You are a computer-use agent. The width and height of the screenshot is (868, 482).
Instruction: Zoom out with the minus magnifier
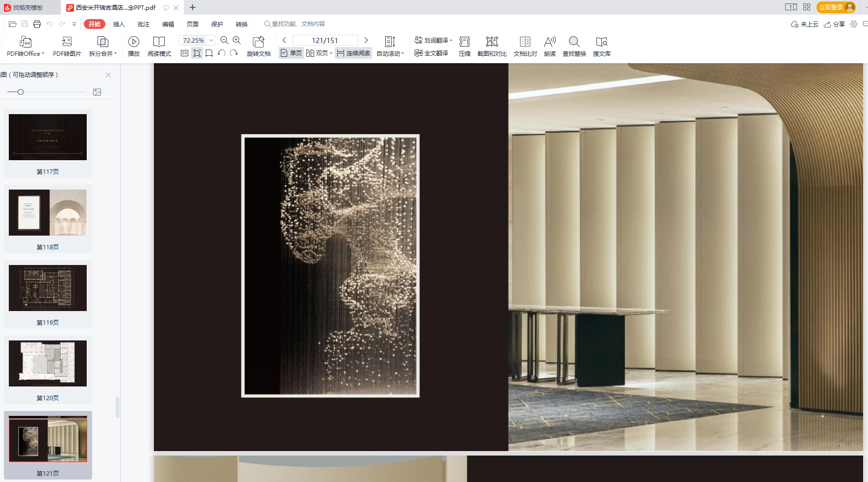point(224,40)
